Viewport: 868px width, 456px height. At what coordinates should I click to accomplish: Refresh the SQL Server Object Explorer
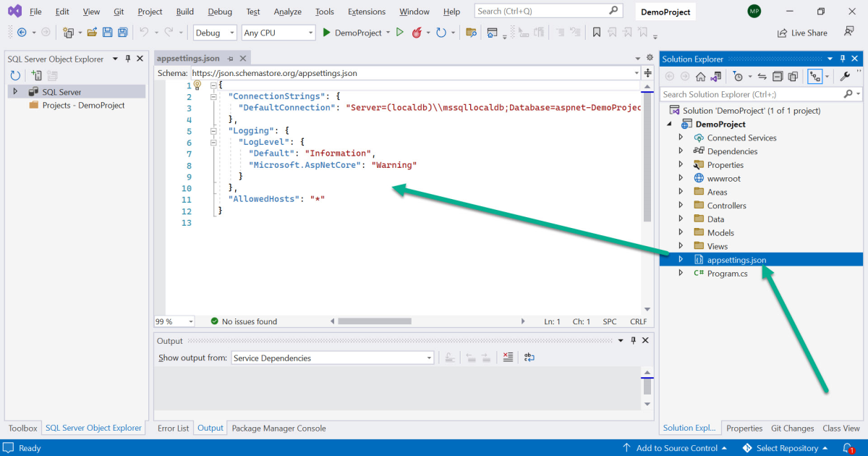pos(15,75)
